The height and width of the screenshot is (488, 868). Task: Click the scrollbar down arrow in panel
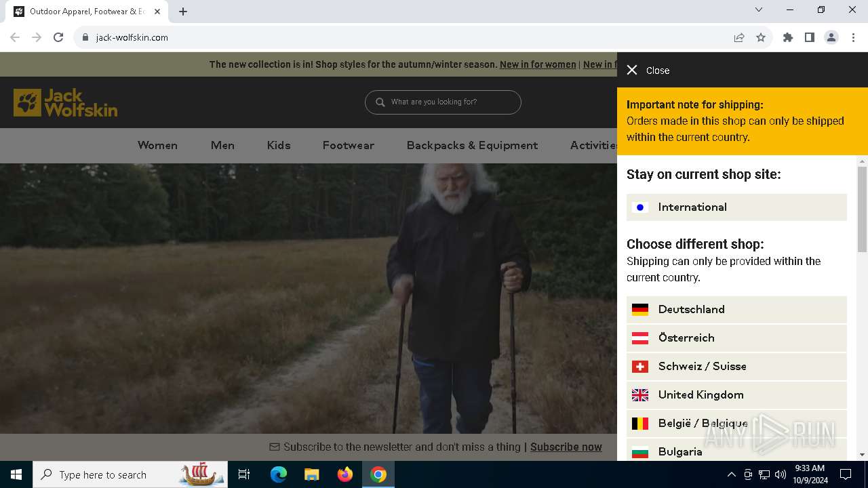tap(863, 455)
